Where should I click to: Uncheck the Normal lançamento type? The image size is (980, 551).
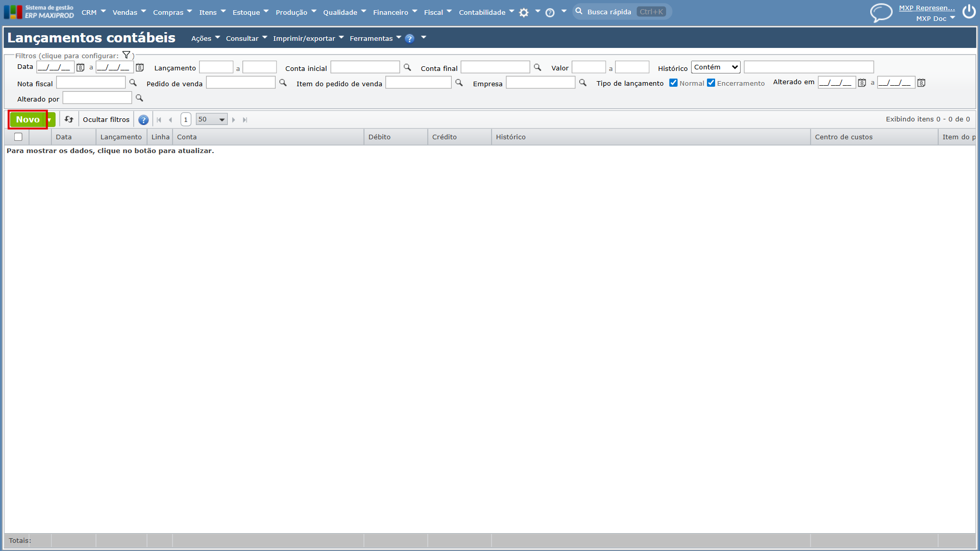(x=673, y=83)
